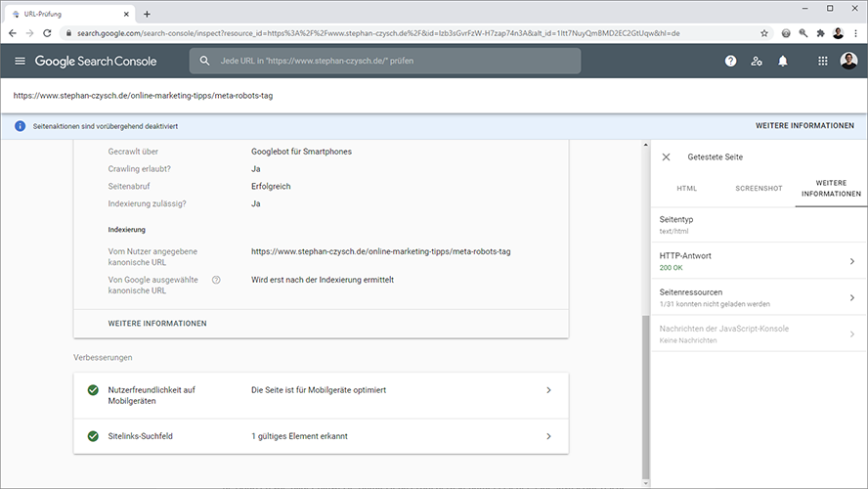This screenshot has width=868, height=489.
Task: Open the Chrome three-dot menu
Action: pos(856,33)
